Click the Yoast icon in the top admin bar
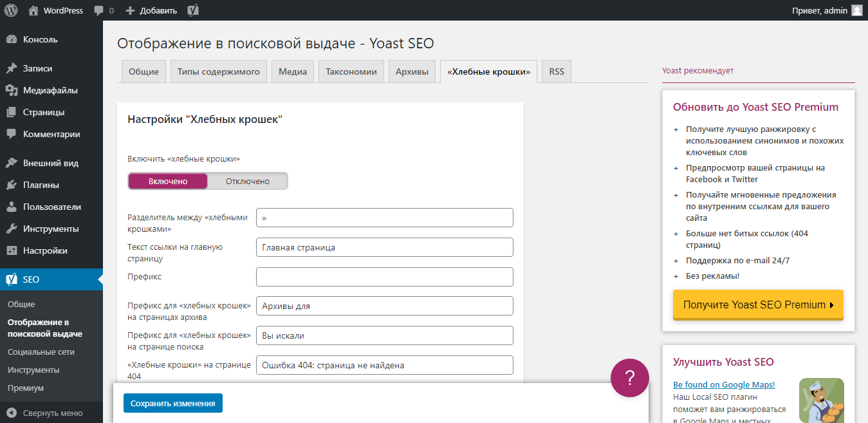The height and width of the screenshot is (423, 868). coord(192,10)
